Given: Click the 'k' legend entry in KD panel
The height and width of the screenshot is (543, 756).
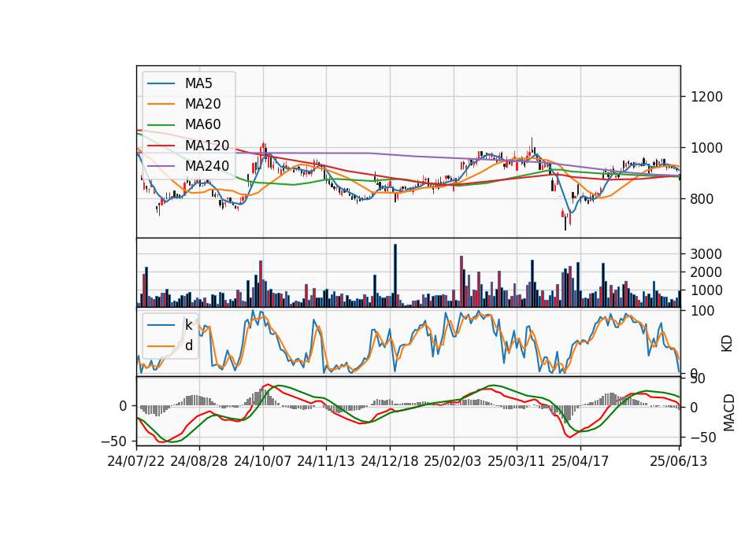Looking at the screenshot, I should [188, 325].
